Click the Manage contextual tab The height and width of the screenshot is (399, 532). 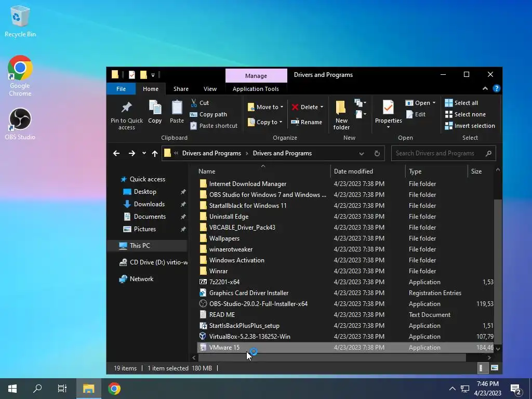tap(256, 76)
